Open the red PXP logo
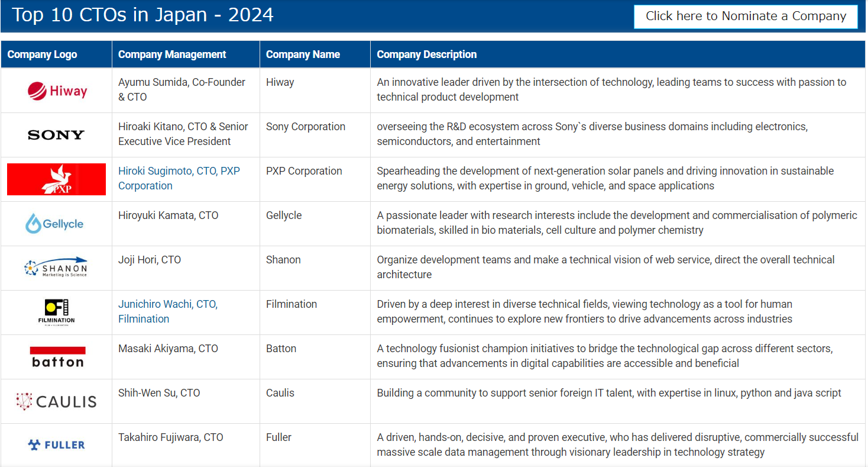Image resolution: width=868 pixels, height=467 pixels. [56, 179]
